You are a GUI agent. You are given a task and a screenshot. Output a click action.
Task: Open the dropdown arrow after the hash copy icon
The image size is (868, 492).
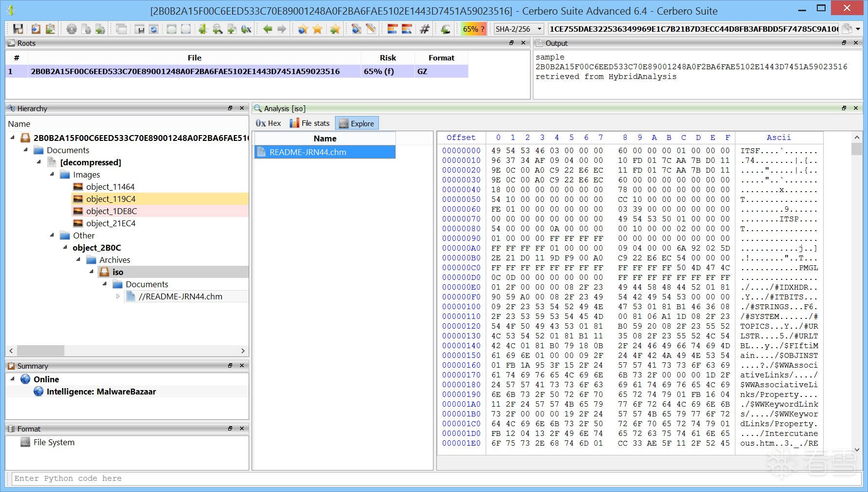click(x=858, y=29)
